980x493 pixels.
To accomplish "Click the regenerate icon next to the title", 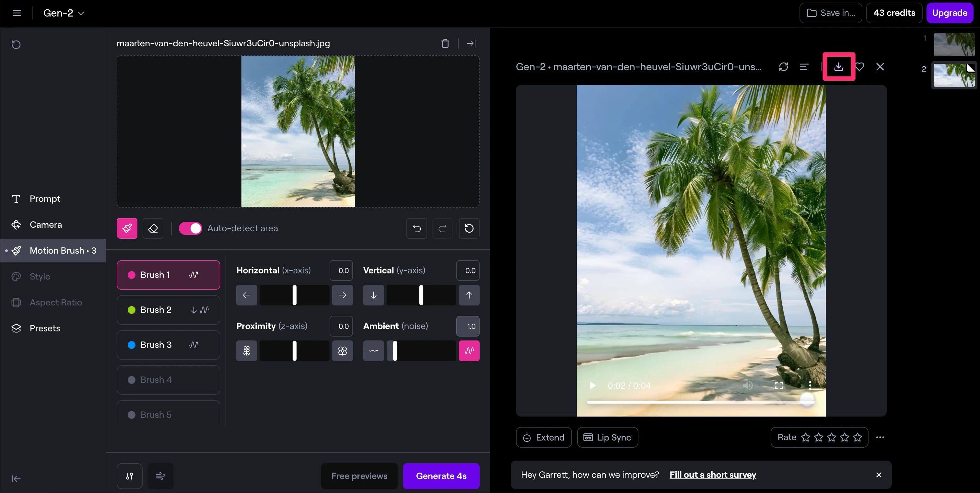I will click(783, 67).
